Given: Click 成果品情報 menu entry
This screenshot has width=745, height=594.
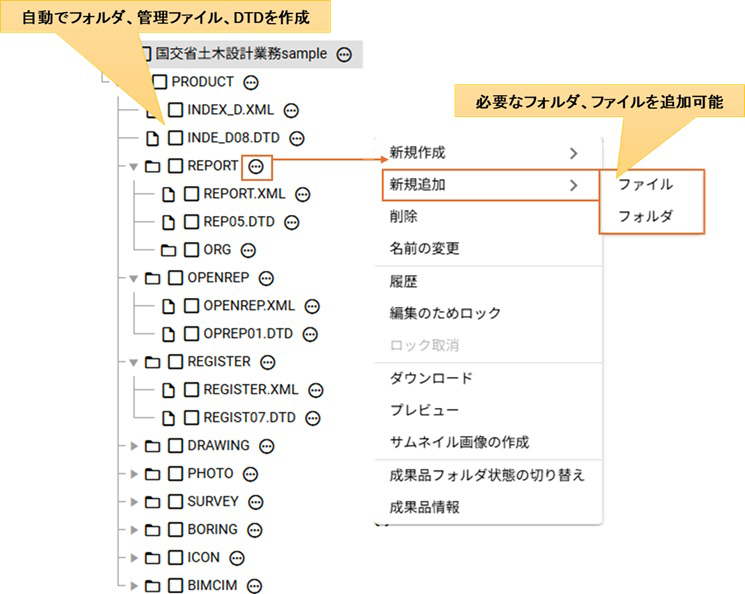Looking at the screenshot, I should (424, 507).
